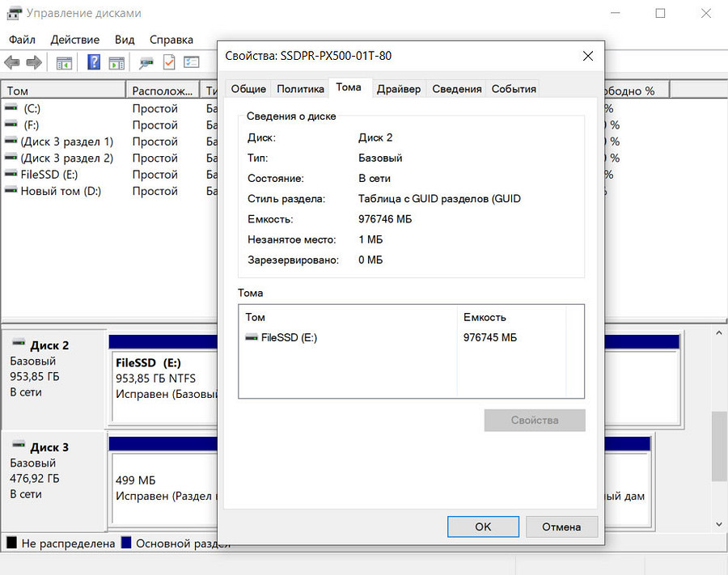This screenshot has height=575, width=728.
Task: Click the Диск 2 label panel
Action: (x=54, y=379)
